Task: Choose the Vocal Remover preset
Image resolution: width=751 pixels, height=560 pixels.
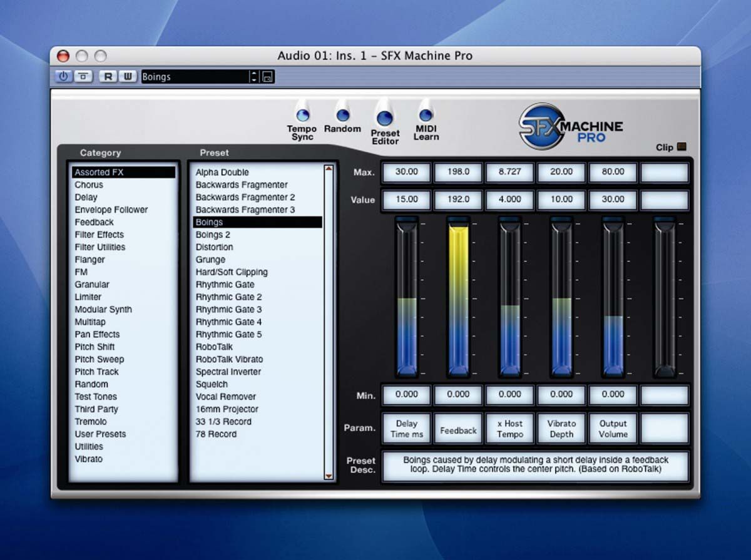Action: 225,397
